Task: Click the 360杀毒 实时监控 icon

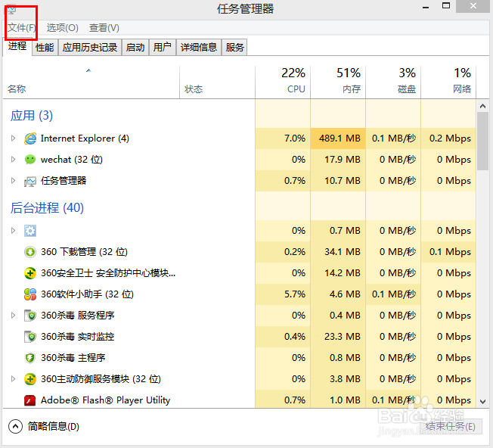Action: 30,337
